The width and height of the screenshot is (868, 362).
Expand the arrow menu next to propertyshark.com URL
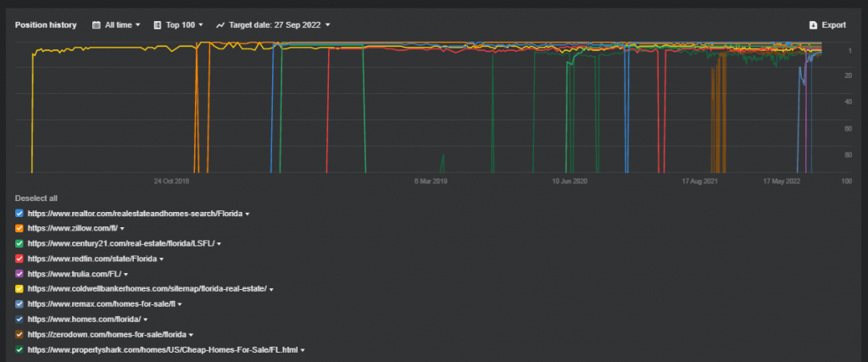pyautogui.click(x=303, y=350)
